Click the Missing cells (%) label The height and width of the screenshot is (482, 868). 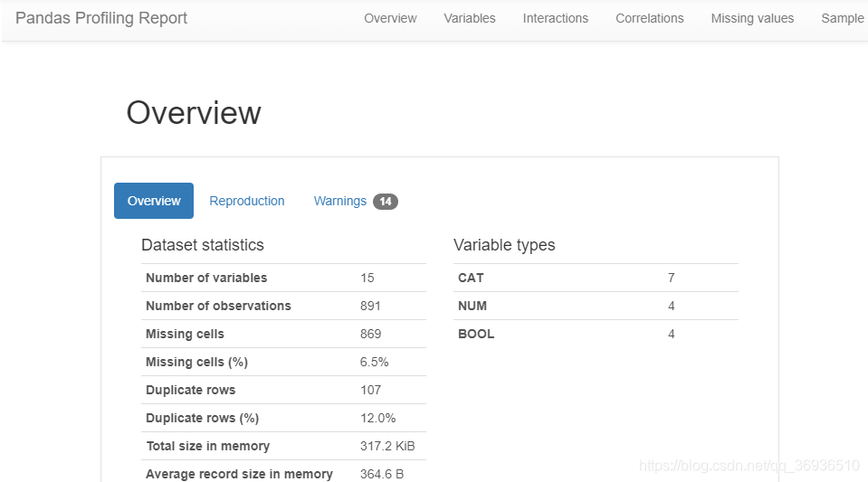(x=196, y=362)
